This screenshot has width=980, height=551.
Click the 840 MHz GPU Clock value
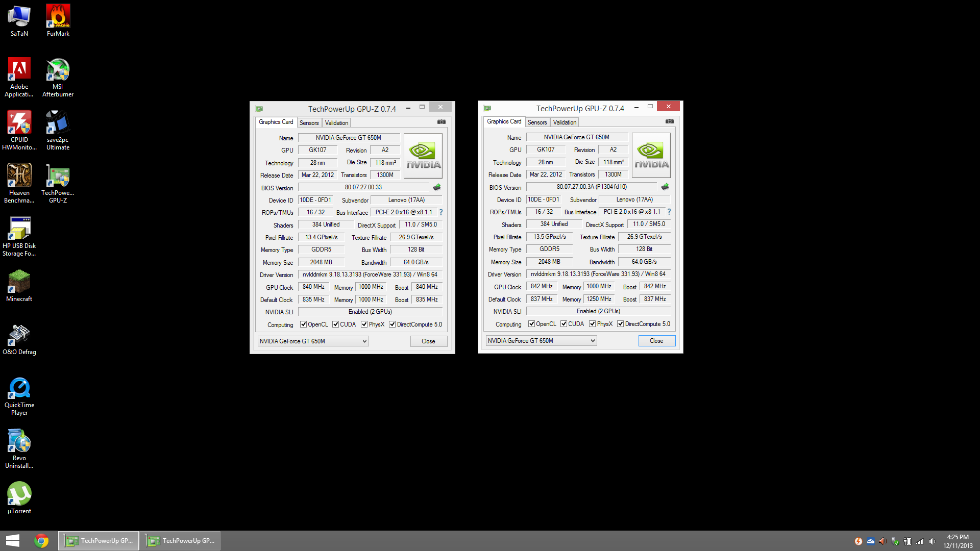[x=313, y=287]
